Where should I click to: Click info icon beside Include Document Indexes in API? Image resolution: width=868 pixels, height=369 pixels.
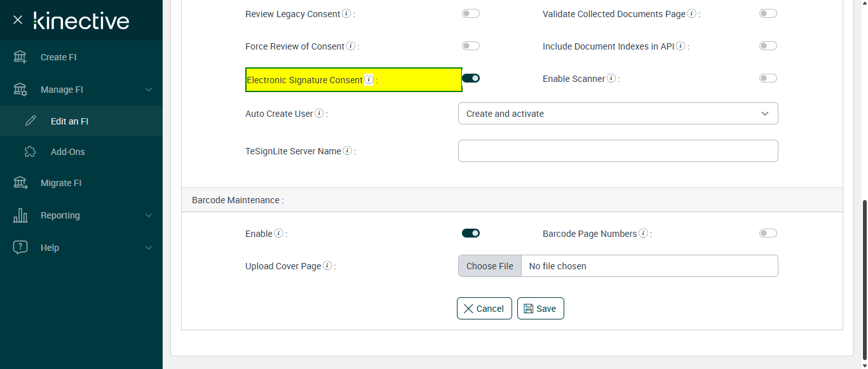681,46
